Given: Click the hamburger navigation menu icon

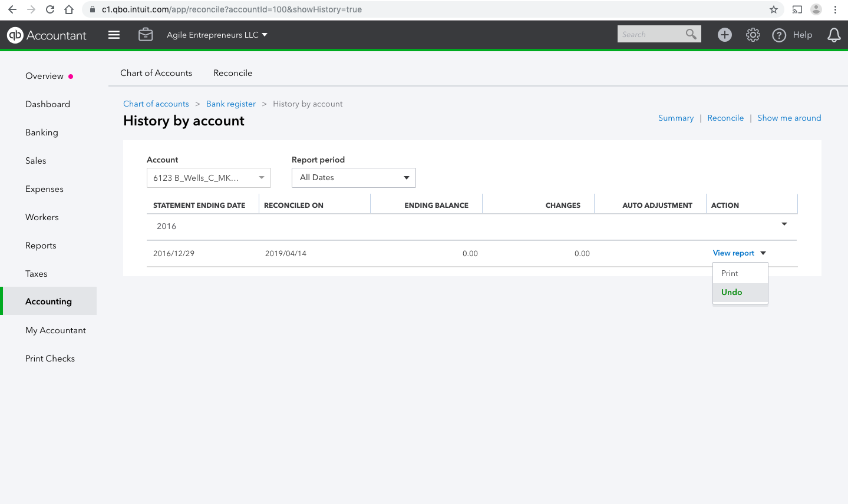Looking at the screenshot, I should 114,35.
